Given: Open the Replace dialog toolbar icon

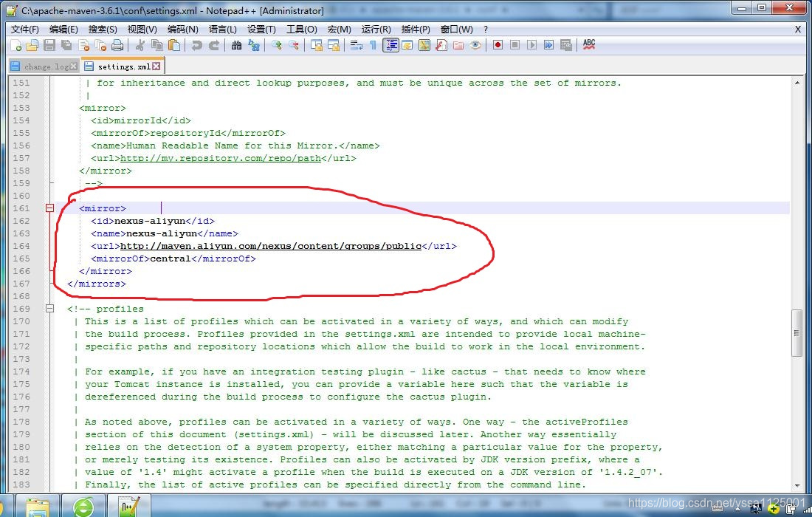Looking at the screenshot, I should pyautogui.click(x=253, y=46).
